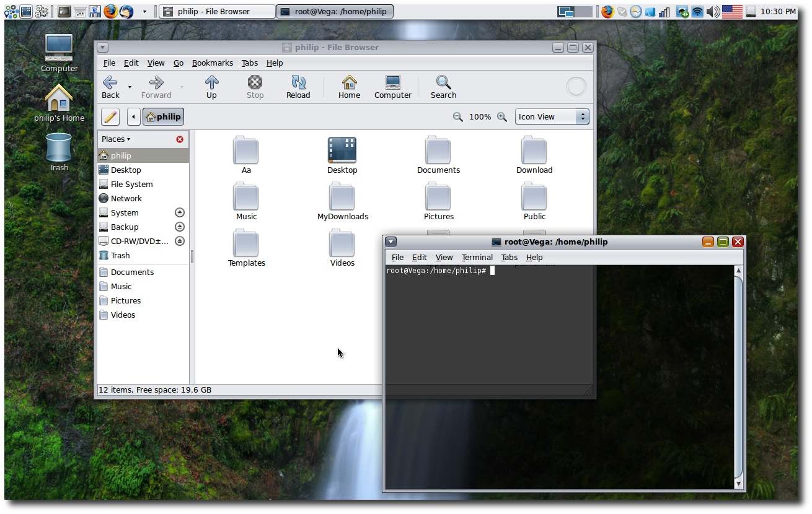The height and width of the screenshot is (514, 812).
Task: Open the Terminal menu in terminal window
Action: [x=477, y=257]
